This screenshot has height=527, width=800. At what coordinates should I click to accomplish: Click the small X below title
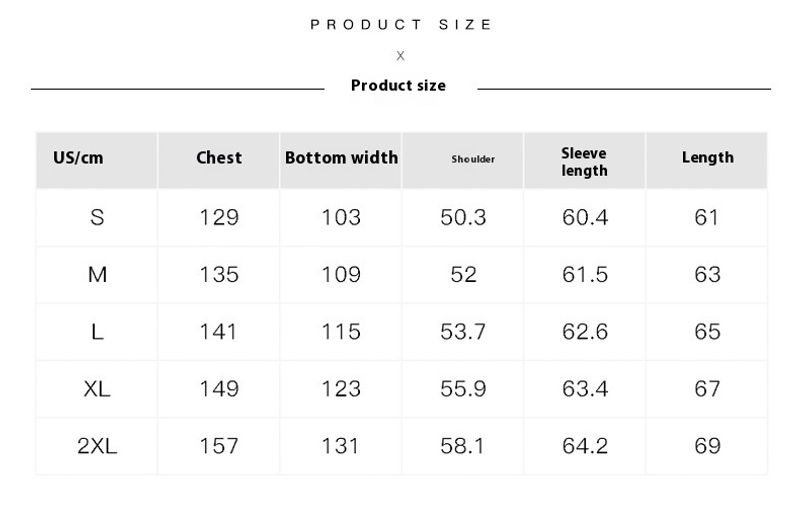tap(401, 56)
